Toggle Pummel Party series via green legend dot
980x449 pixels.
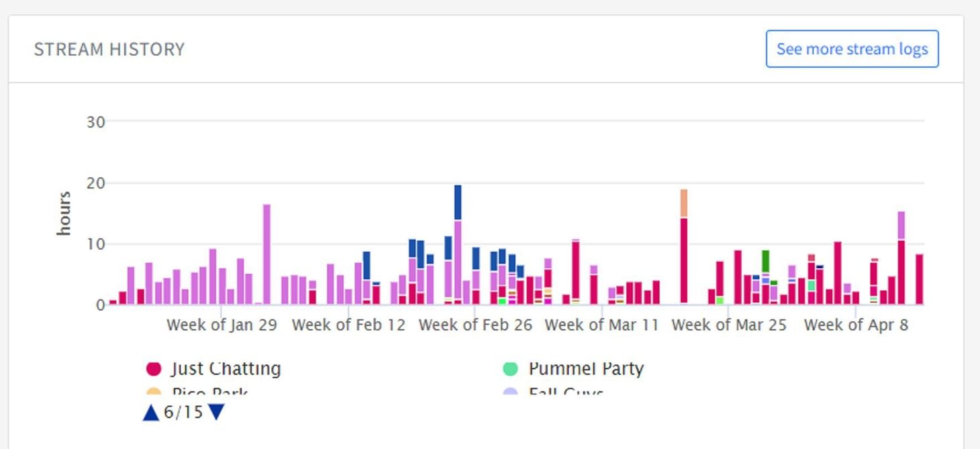point(510,368)
